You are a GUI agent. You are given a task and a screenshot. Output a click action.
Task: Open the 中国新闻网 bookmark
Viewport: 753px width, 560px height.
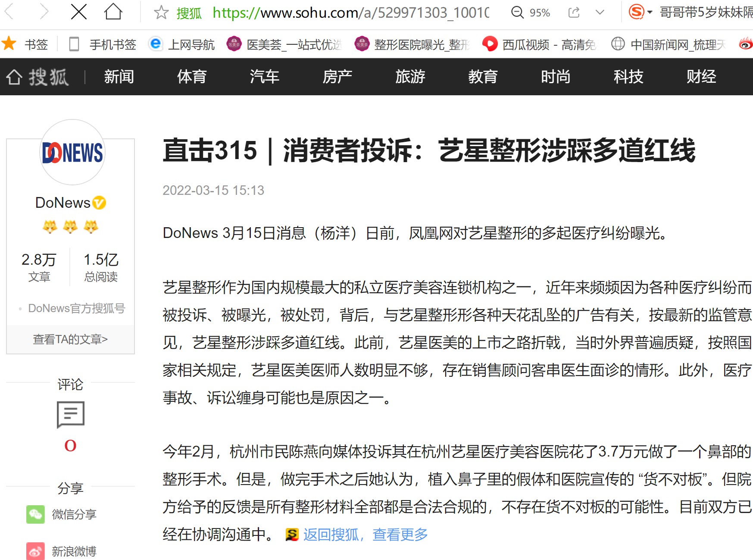pos(669,44)
